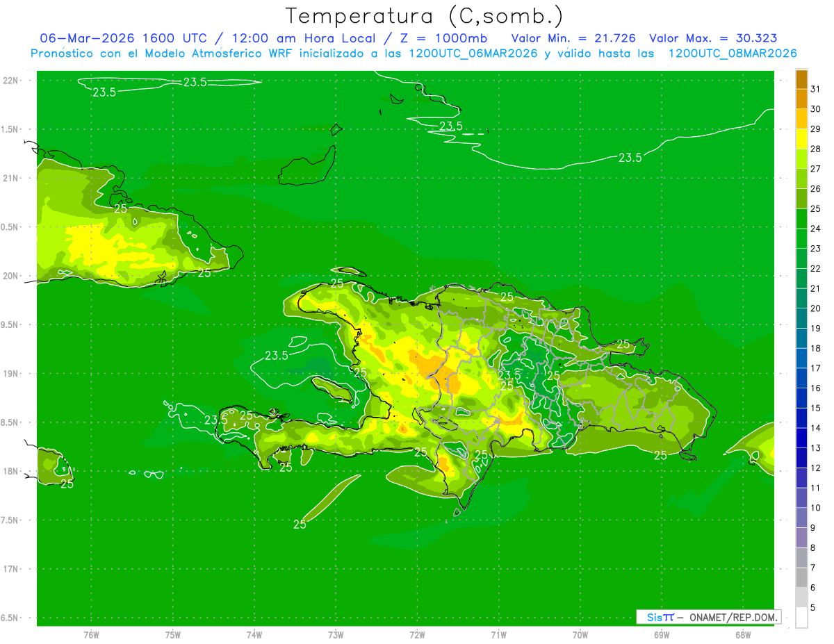Click the pressure level "Z = 1000mb"
This screenshot has height=644, width=834.
pos(443,38)
